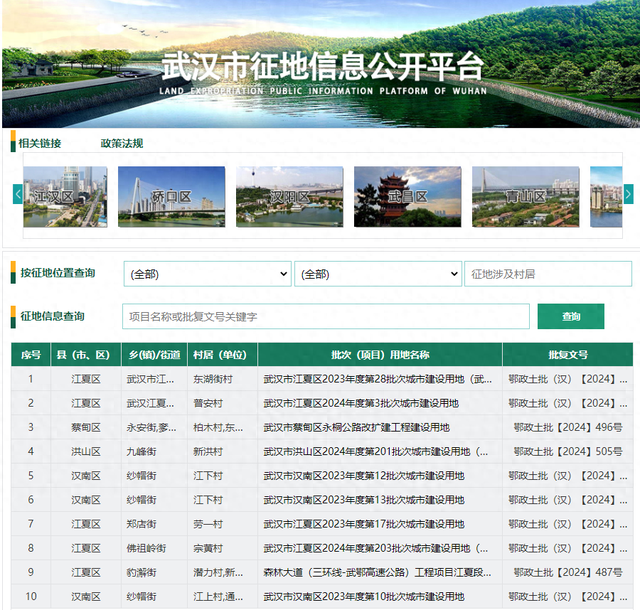Image resolution: width=640 pixels, height=610 pixels.
Task: Focus the 征地涉及村居 input field
Action: pos(548,274)
